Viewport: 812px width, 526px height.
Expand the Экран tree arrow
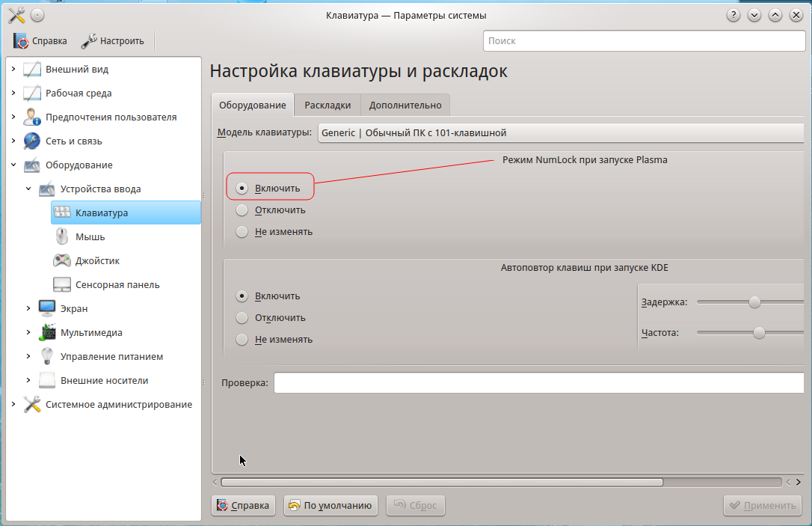tap(28, 308)
